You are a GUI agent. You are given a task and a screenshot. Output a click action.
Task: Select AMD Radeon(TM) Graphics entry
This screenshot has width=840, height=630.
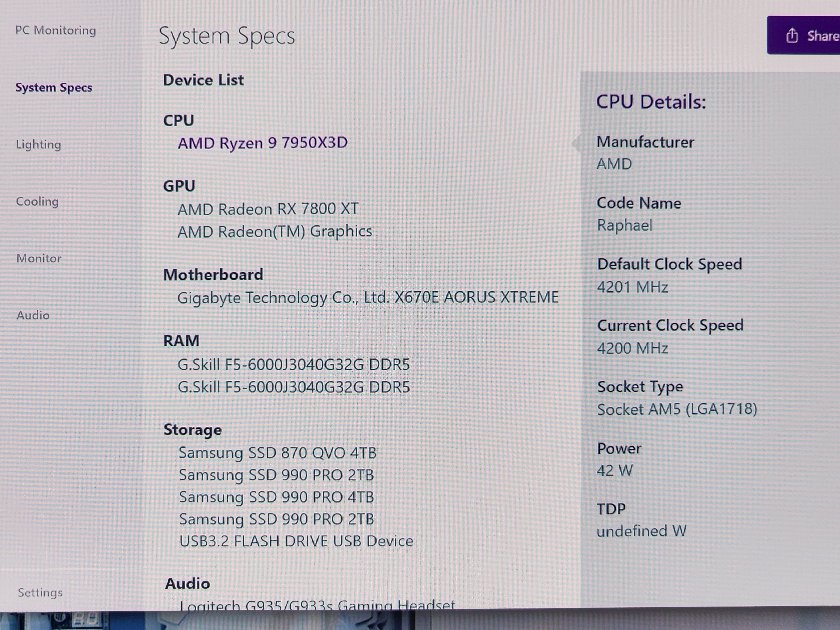[275, 231]
